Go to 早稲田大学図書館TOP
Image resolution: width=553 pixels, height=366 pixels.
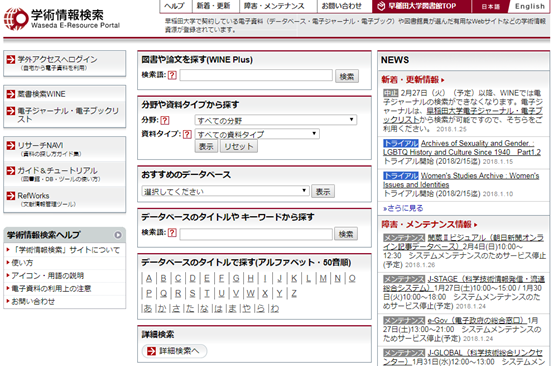421,6
